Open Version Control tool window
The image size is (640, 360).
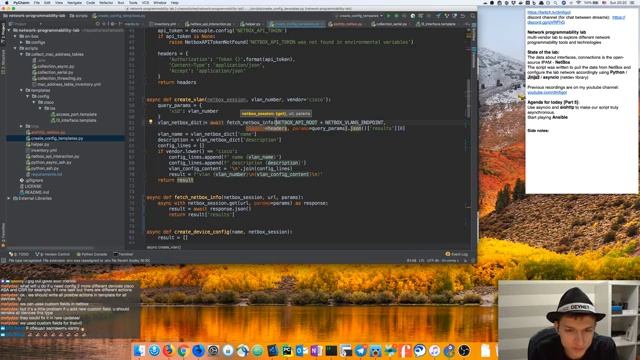tap(53, 254)
